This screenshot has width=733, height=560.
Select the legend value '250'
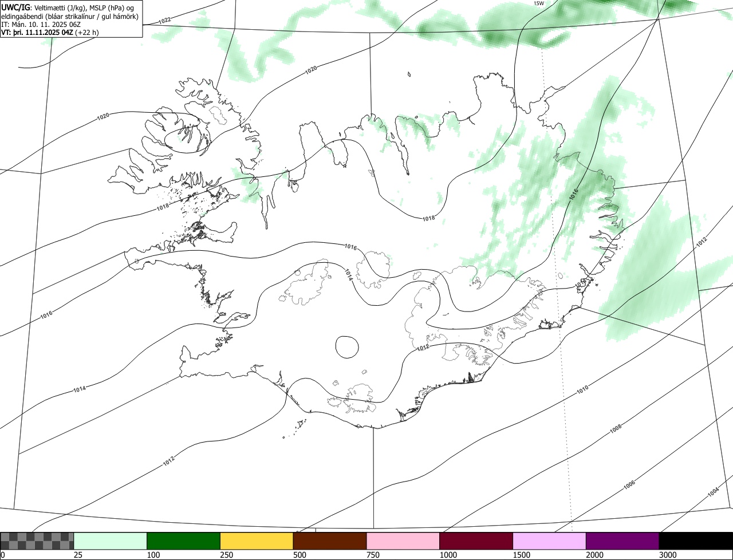click(226, 554)
